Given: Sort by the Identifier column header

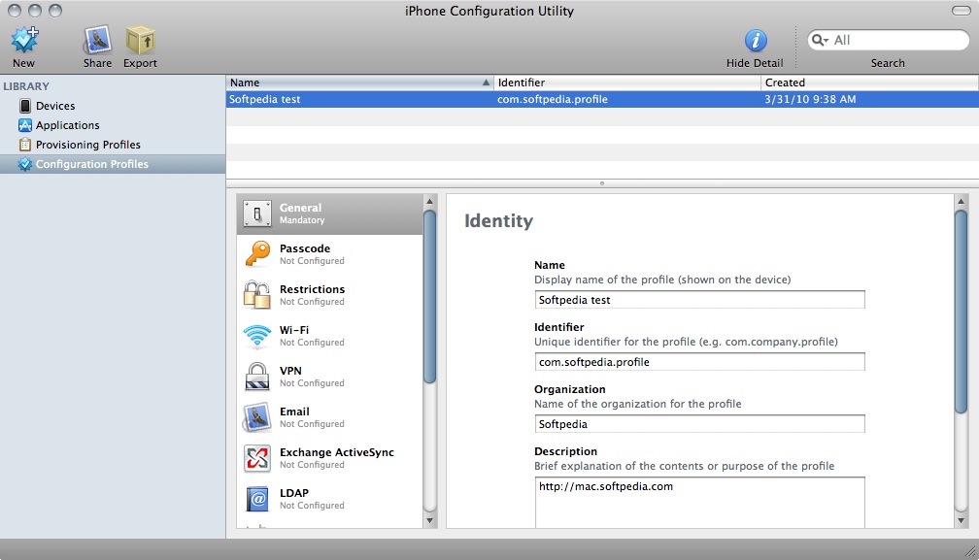Looking at the screenshot, I should coord(626,82).
